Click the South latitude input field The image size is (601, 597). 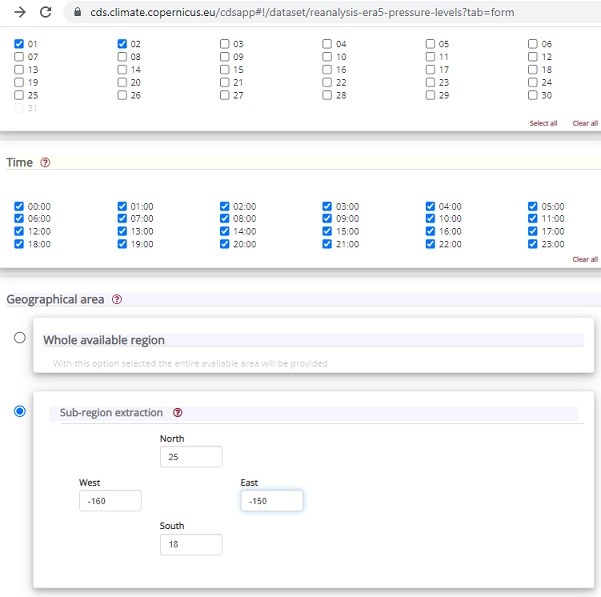(x=191, y=545)
